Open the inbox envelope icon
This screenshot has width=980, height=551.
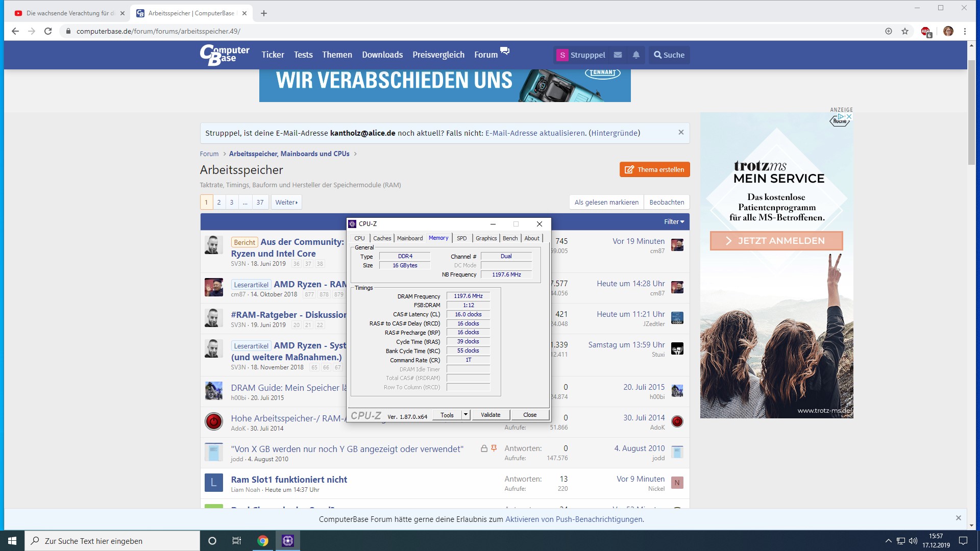618,55
